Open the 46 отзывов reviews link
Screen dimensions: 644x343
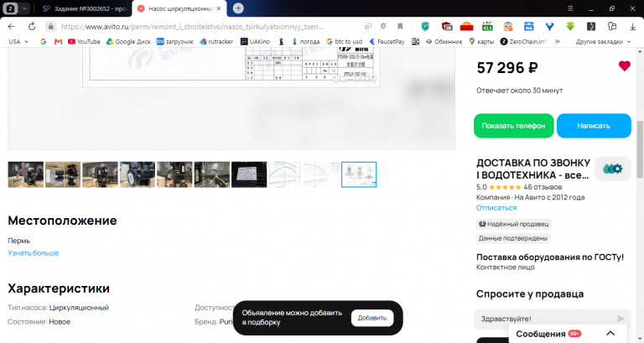[543, 187]
